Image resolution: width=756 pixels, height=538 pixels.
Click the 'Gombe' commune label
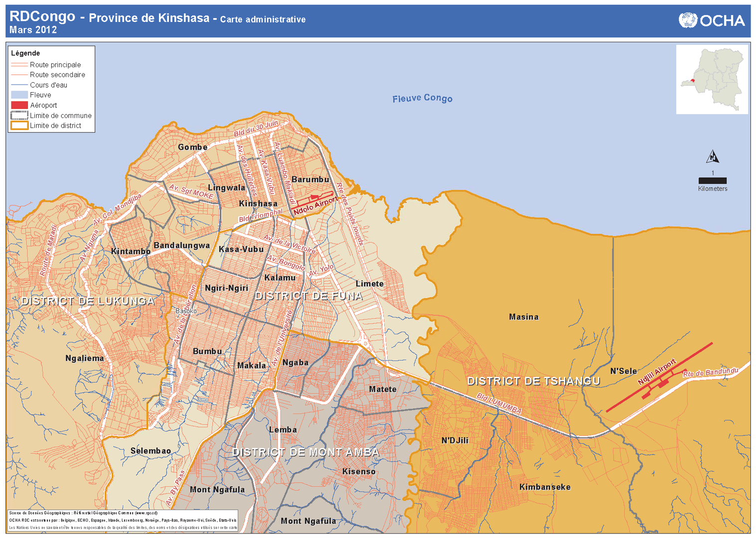click(x=192, y=147)
